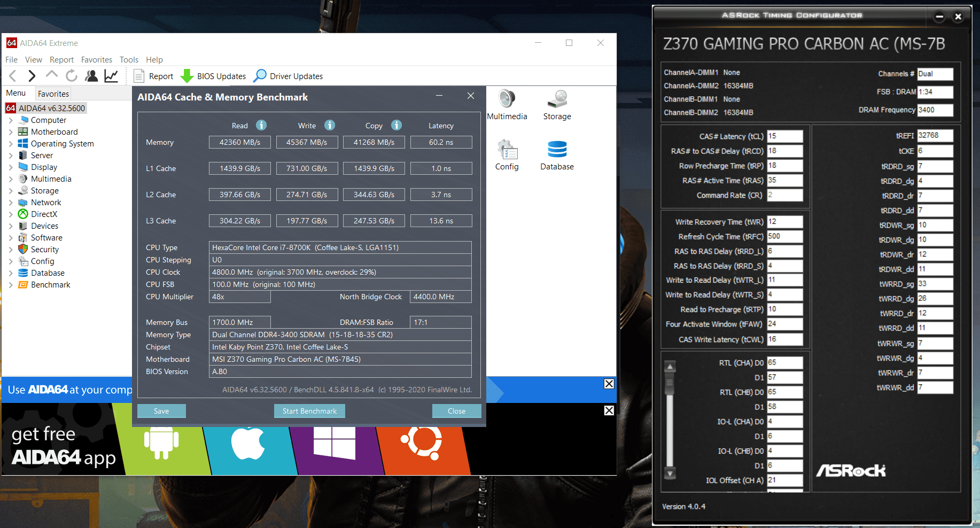
Task: Open the Favorites menu
Action: tap(97, 60)
